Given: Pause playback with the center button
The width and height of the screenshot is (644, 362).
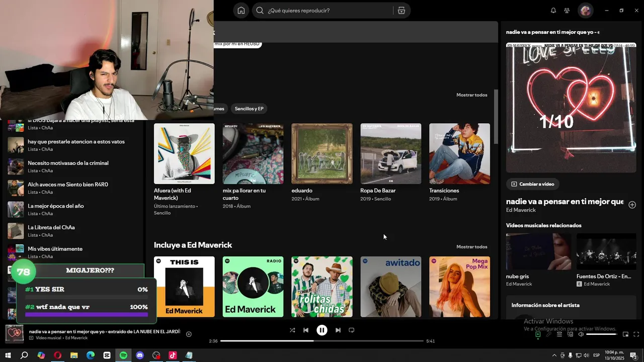Looking at the screenshot, I should [322, 330].
